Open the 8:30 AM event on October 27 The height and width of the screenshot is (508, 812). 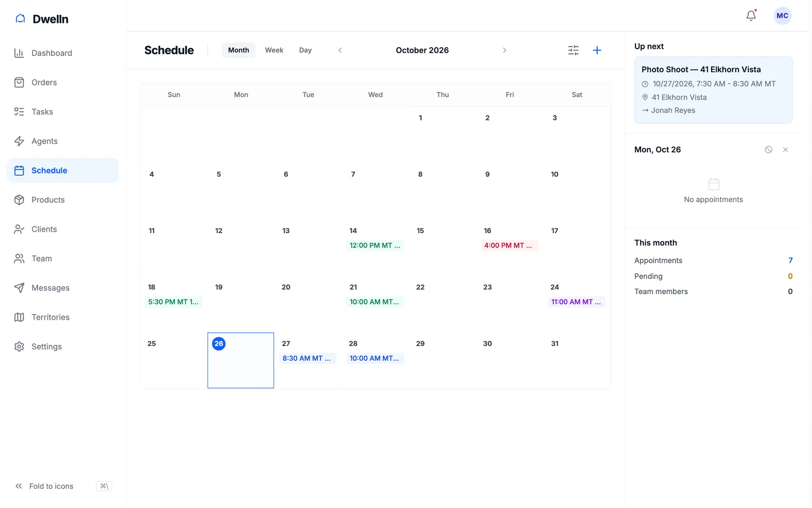point(308,358)
